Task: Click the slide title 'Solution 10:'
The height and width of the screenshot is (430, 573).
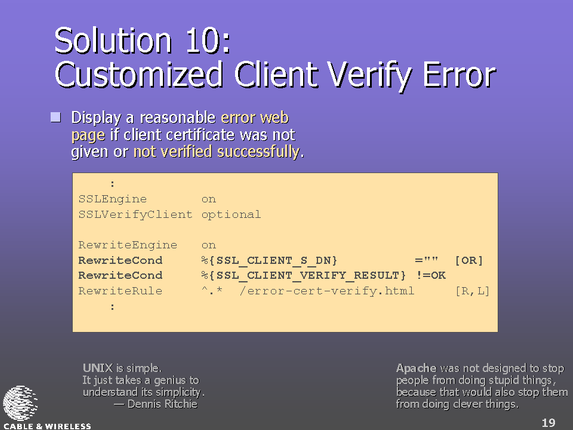Action: click(x=143, y=40)
